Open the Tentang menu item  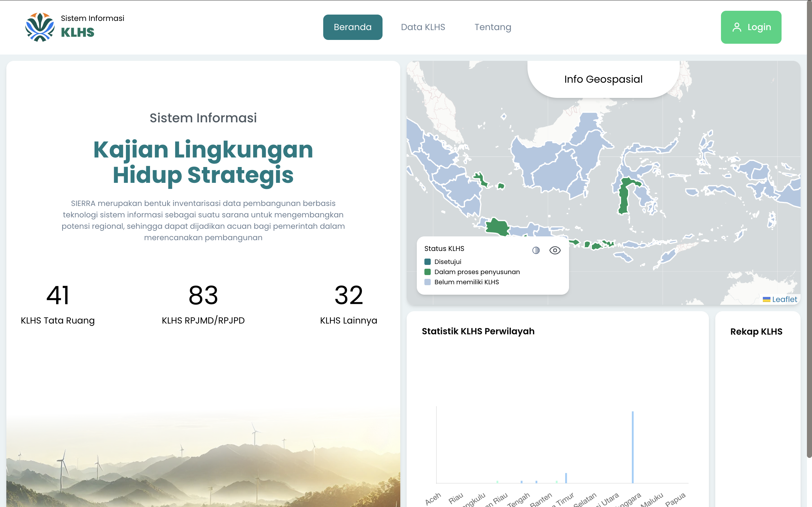tap(493, 27)
